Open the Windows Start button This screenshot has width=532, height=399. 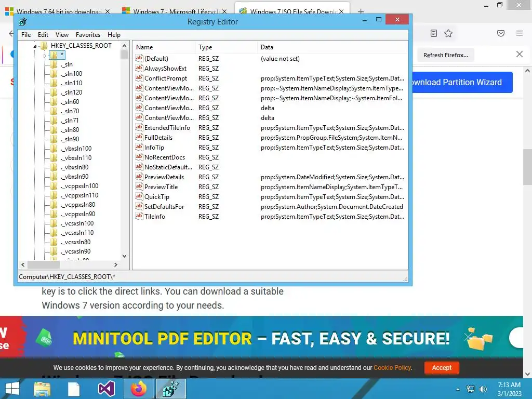12,389
